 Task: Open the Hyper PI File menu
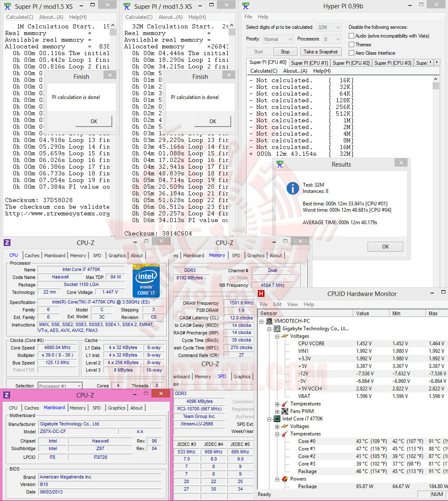tap(248, 17)
